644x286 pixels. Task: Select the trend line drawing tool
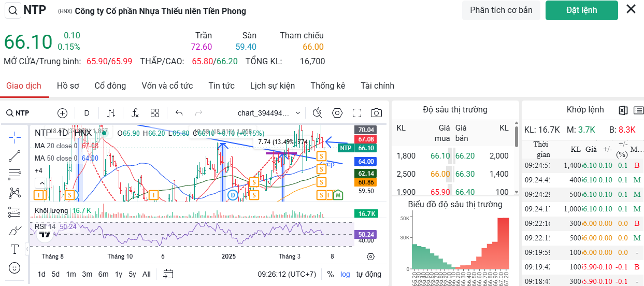tap(15, 155)
